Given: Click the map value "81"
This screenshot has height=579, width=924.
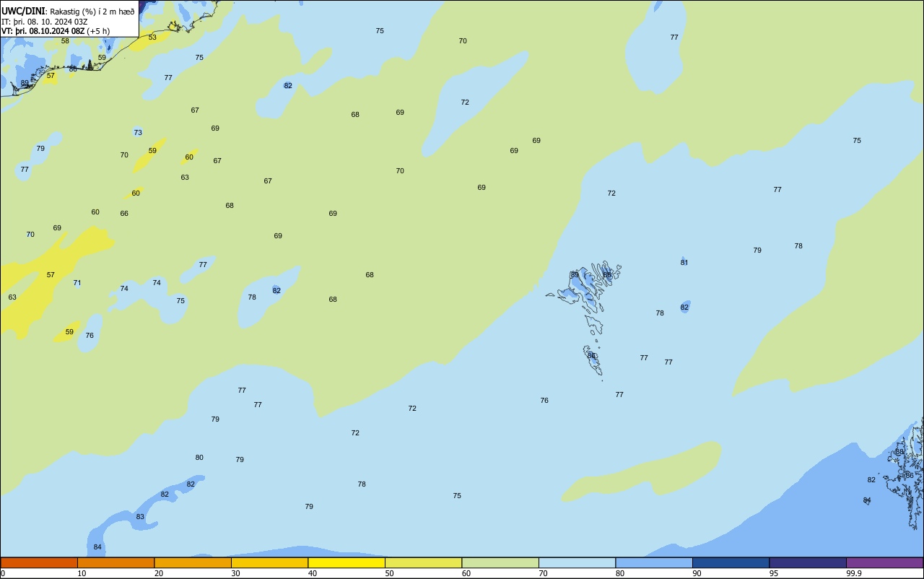Looking at the screenshot, I should click(684, 263).
